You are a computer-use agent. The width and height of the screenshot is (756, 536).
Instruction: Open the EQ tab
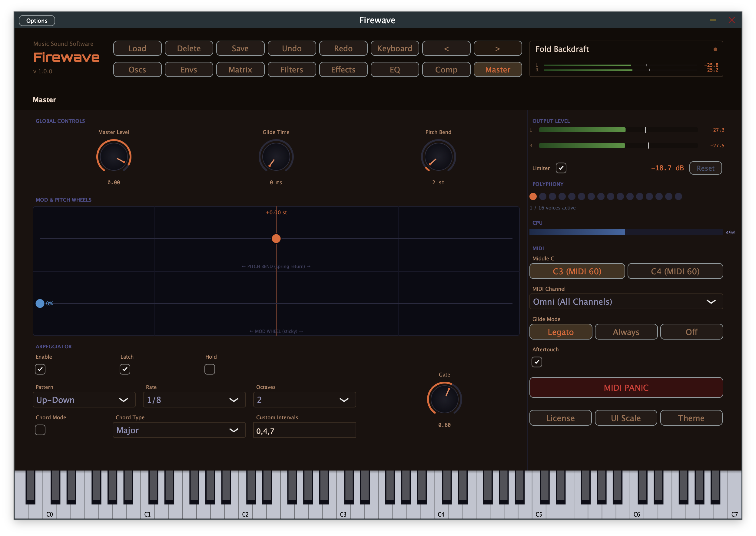click(x=395, y=70)
